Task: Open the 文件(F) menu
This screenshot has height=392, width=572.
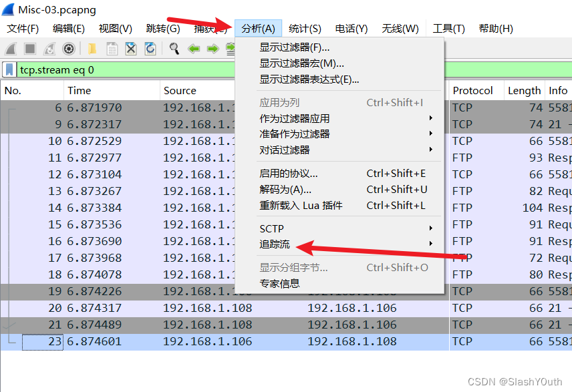Action: tap(23, 29)
